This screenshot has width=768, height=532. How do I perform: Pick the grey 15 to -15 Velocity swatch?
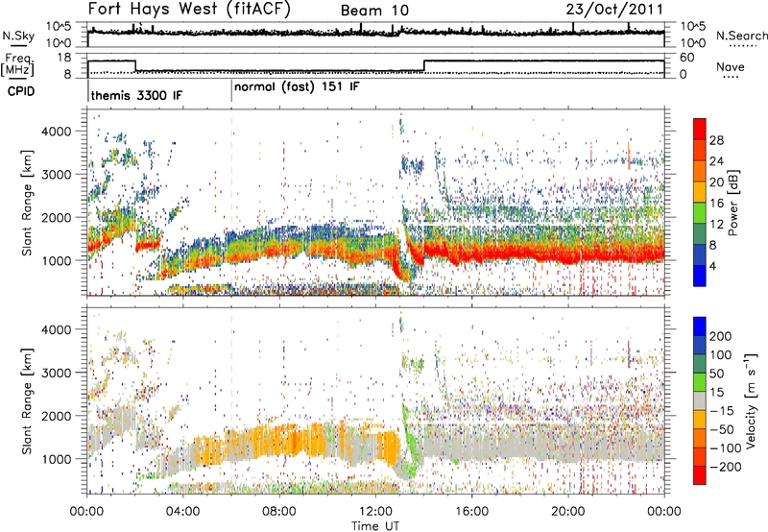[x=700, y=400]
